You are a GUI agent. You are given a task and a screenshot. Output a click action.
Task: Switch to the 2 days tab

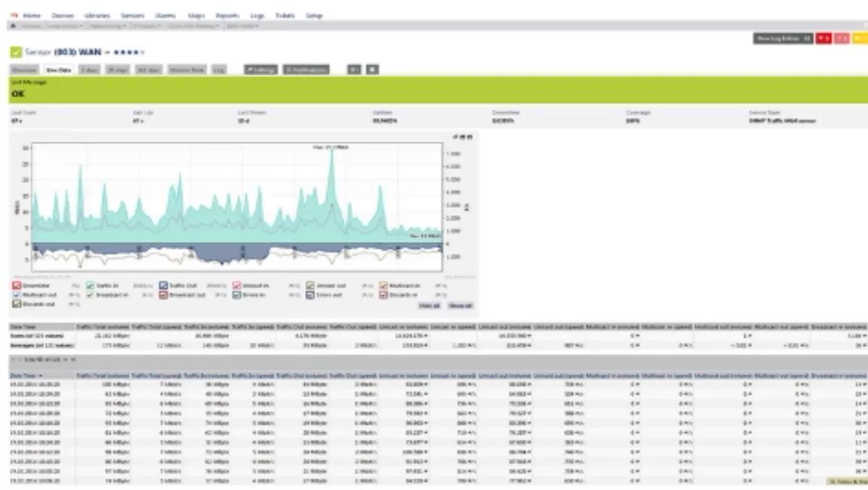90,69
